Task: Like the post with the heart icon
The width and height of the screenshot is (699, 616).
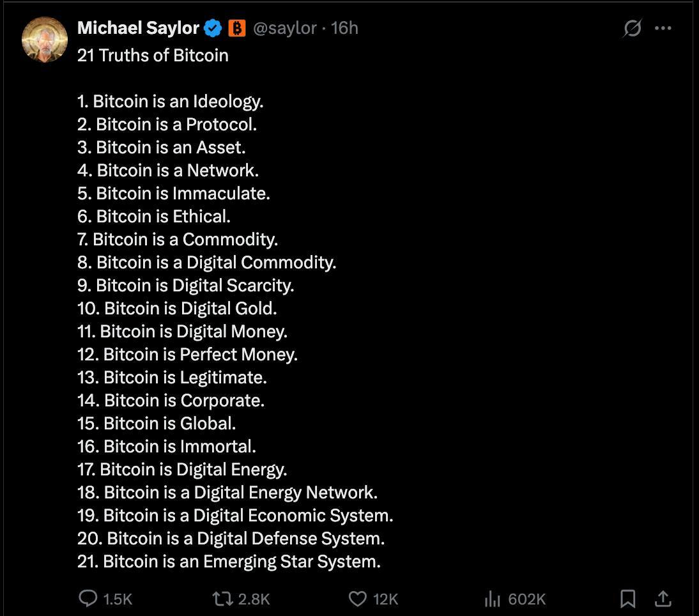Action: [x=358, y=599]
